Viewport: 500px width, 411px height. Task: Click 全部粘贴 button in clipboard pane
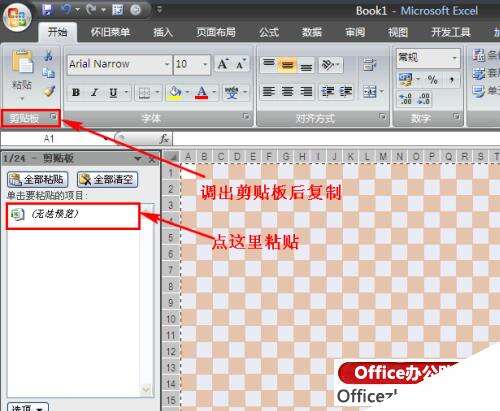38,180
